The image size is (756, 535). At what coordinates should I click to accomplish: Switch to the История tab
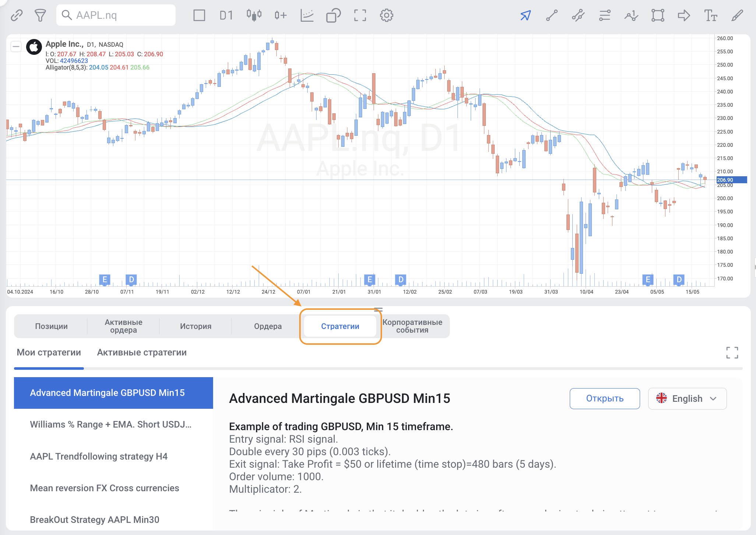195,326
